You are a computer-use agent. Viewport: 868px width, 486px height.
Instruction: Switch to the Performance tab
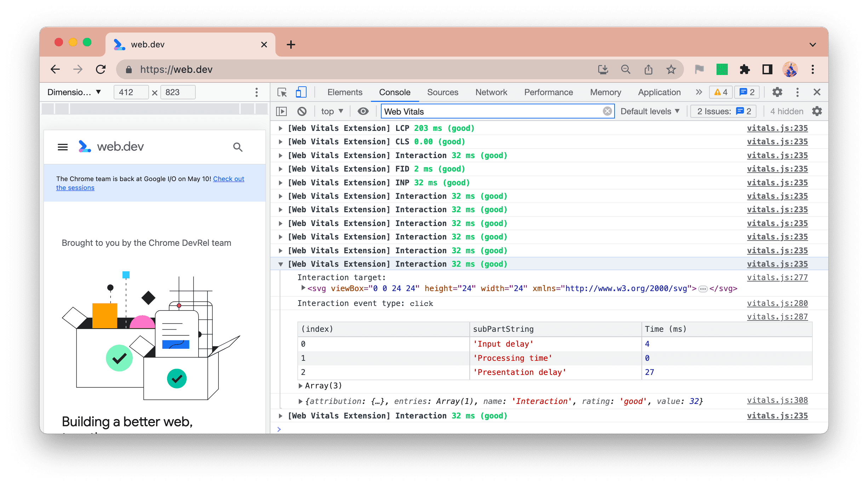click(548, 92)
